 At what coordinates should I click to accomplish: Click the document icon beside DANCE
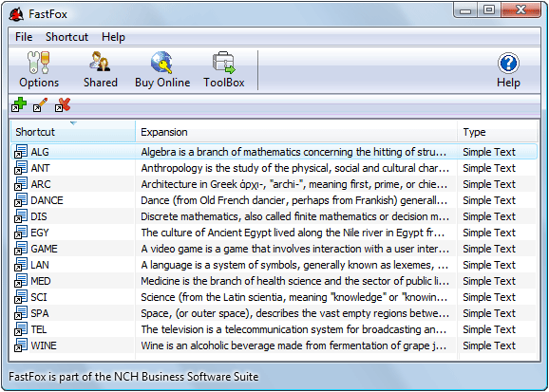coord(21,200)
